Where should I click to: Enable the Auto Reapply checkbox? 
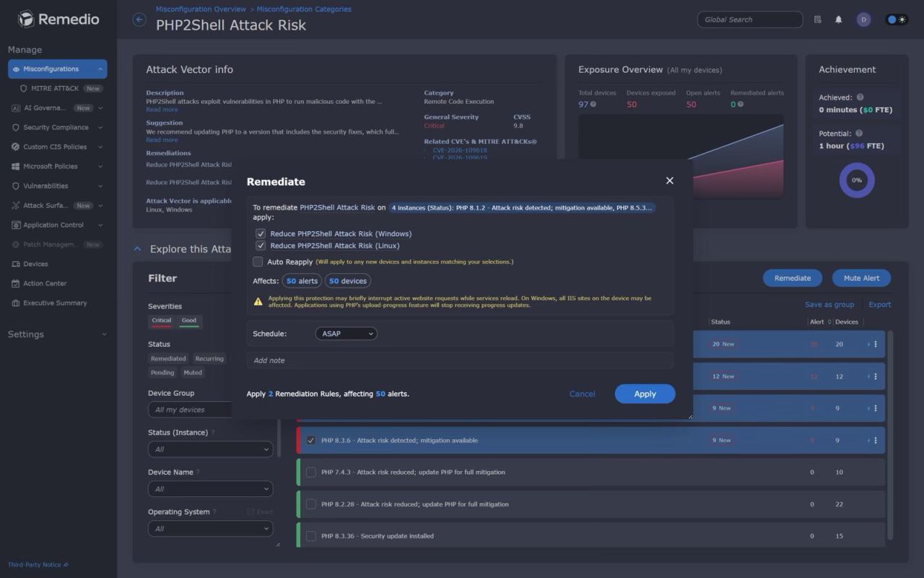coord(258,262)
